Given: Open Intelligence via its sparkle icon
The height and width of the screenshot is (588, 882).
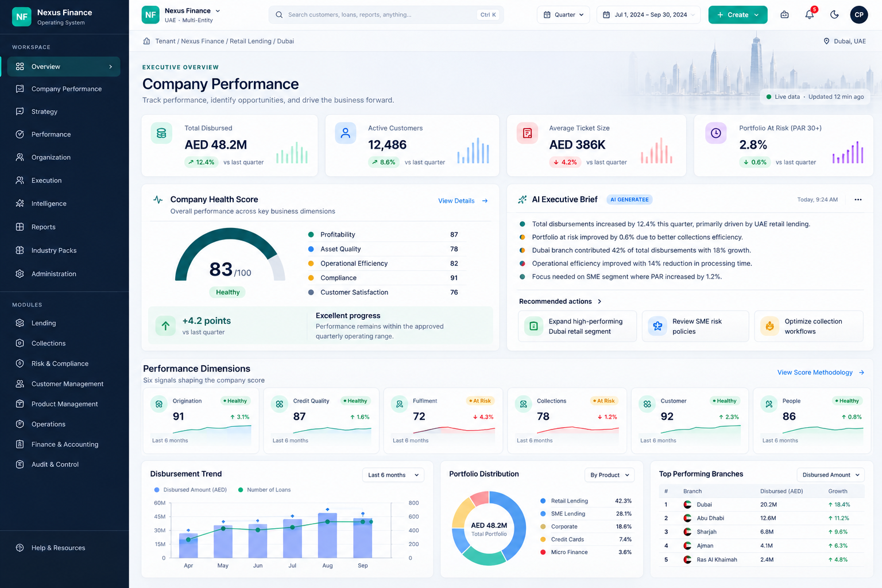Looking at the screenshot, I should (x=20, y=203).
